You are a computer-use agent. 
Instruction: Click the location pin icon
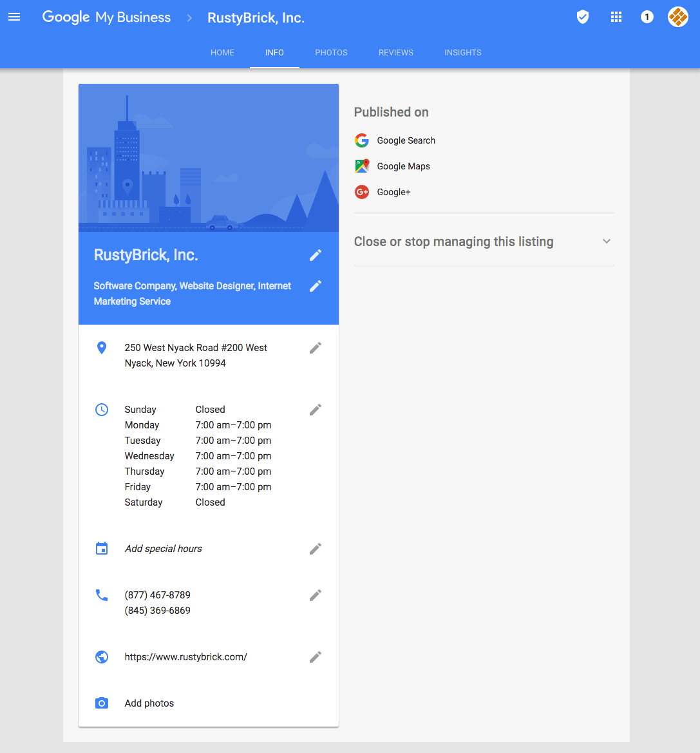(102, 348)
